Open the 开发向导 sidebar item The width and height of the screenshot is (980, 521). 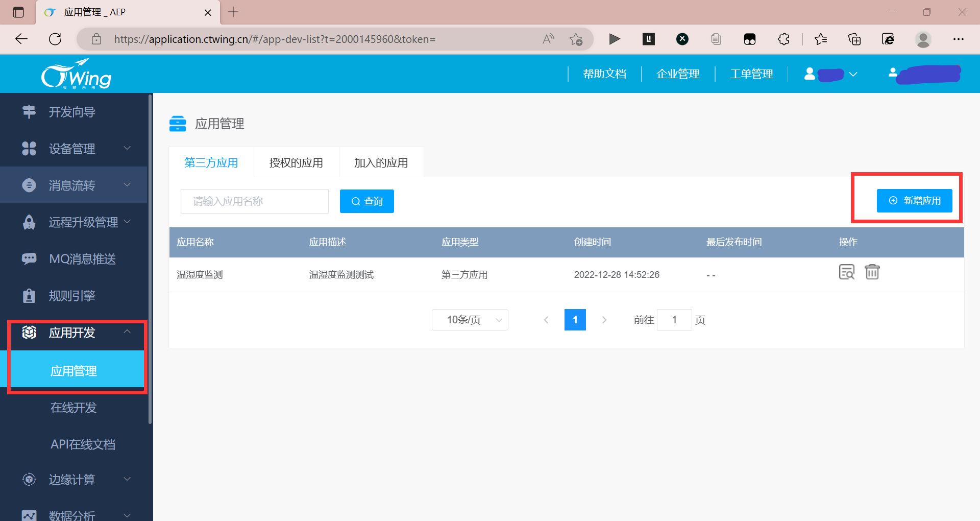pyautogui.click(x=74, y=112)
